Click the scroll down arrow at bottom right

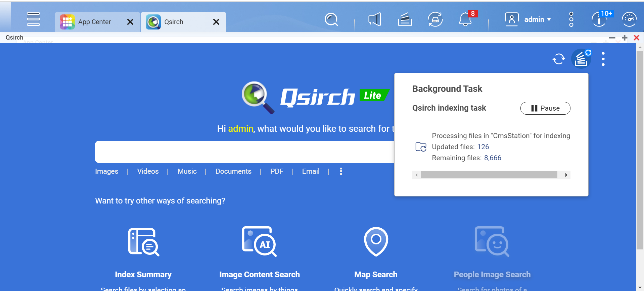coord(640,288)
